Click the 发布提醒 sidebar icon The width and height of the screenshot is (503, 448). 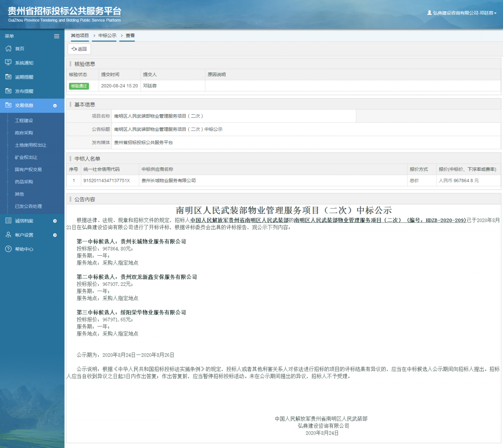coord(8,91)
